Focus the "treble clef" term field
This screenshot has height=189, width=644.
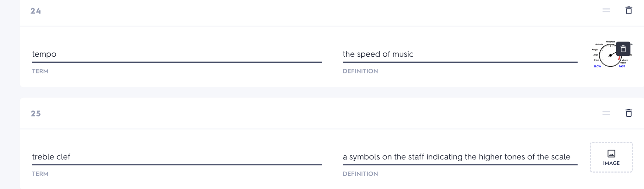pyautogui.click(x=177, y=157)
